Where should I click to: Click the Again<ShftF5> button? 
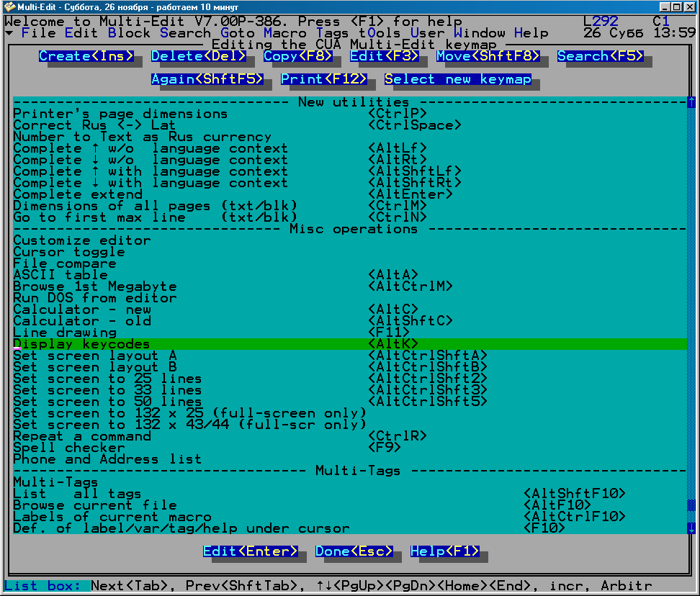coord(207,79)
